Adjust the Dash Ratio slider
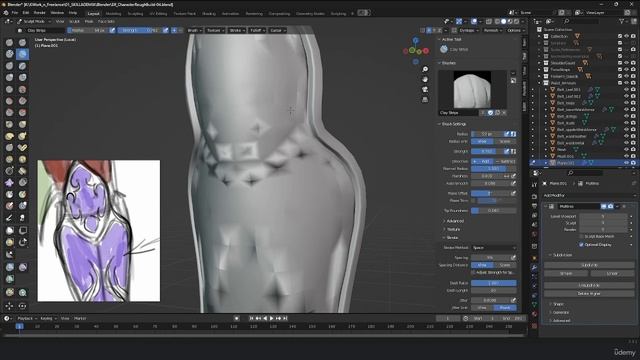Image resolution: width=640 pixels, height=360 pixels. [x=494, y=283]
